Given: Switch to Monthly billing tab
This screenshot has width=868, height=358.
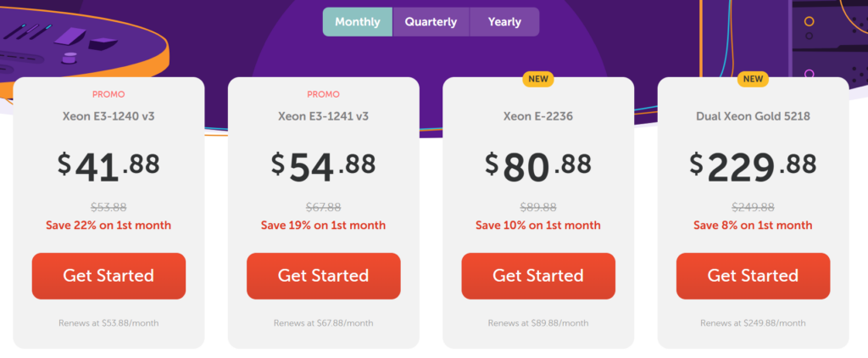Looking at the screenshot, I should (x=358, y=22).
